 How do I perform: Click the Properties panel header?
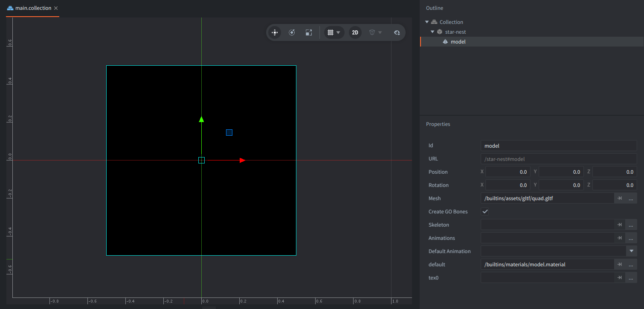coord(438,124)
